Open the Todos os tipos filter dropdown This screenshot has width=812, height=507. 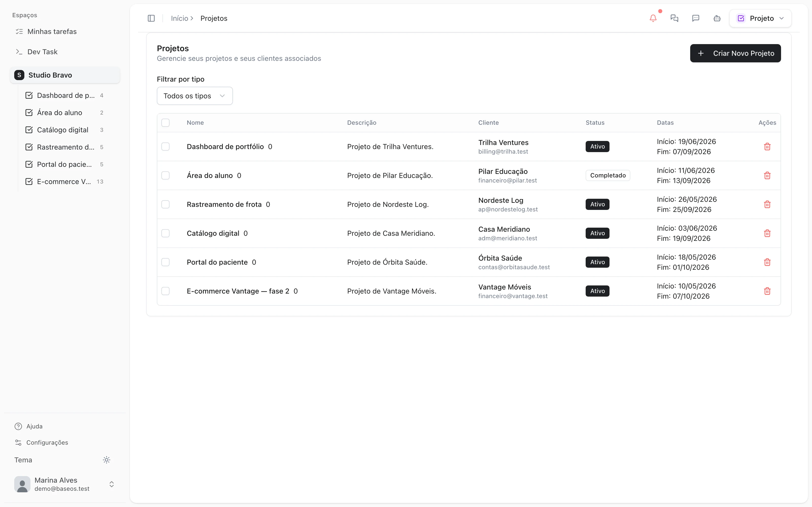click(x=195, y=96)
